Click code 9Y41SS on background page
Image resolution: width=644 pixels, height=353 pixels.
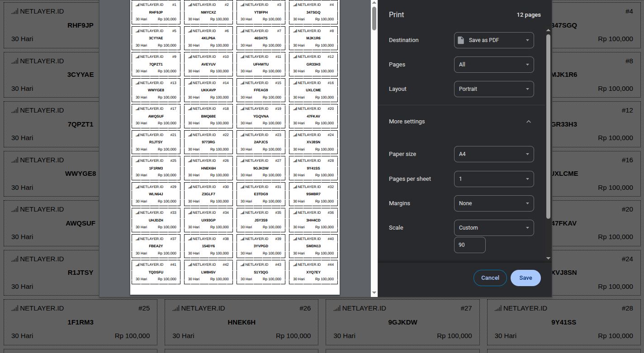(x=563, y=322)
